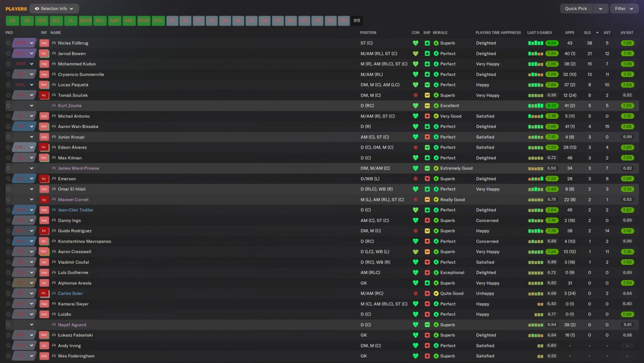Tick the pick checkmark for Alphonse Areola
Screen dimensions: 644x363
[9, 283]
